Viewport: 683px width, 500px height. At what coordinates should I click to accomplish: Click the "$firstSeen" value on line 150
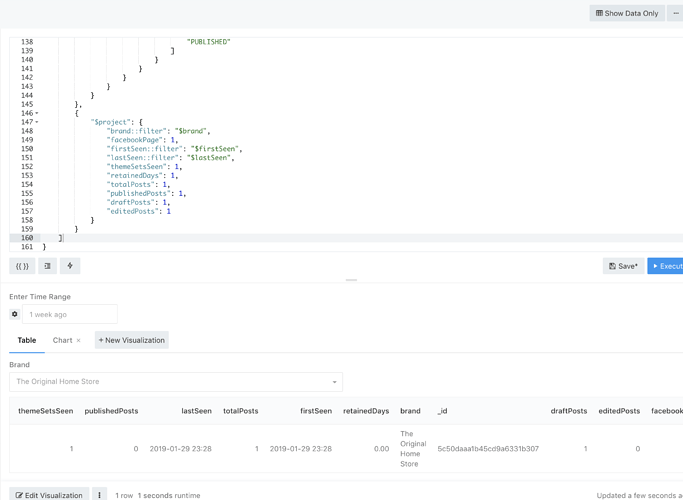[215, 149]
